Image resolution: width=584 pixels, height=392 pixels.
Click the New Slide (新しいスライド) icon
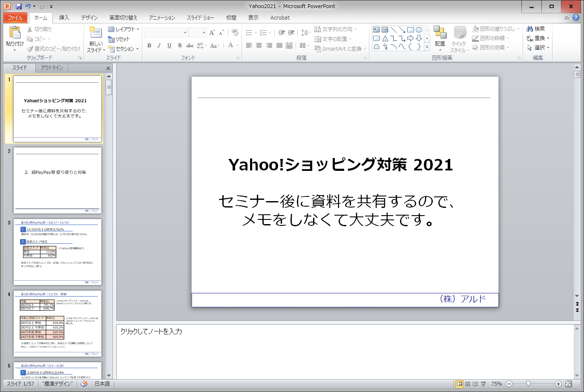[x=96, y=33]
